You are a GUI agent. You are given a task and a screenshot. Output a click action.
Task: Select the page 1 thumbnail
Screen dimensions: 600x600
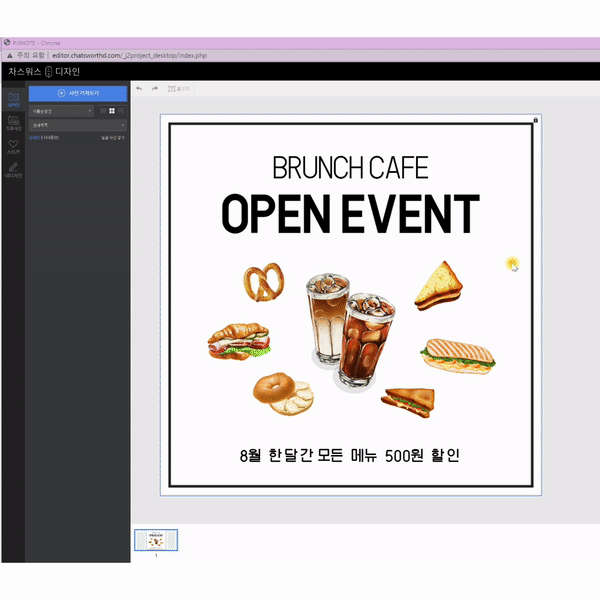(x=156, y=540)
